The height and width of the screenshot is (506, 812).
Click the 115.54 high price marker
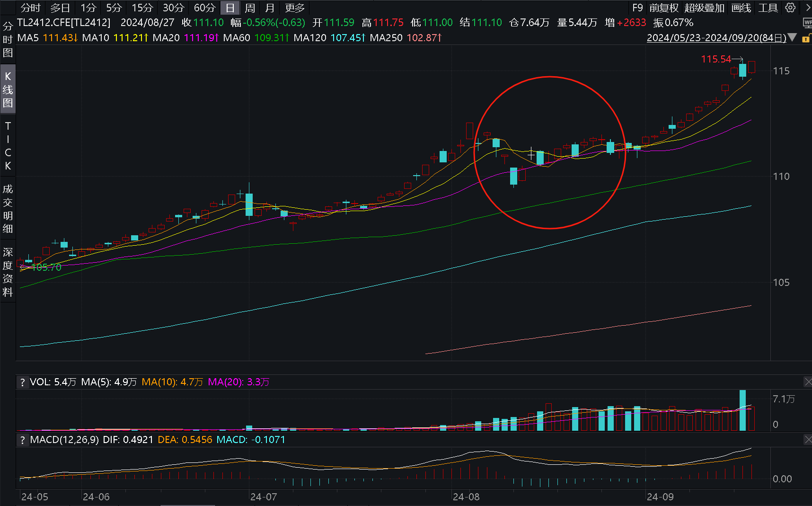tap(716, 59)
